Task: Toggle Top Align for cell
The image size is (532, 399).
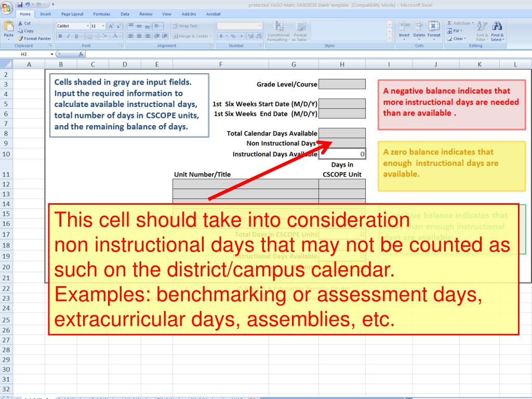Action: tap(131, 26)
